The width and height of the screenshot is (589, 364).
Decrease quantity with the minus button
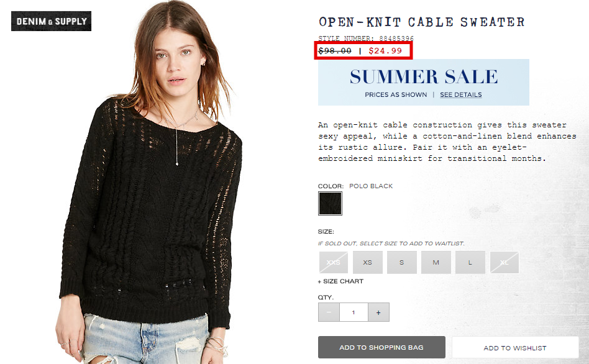(x=329, y=312)
